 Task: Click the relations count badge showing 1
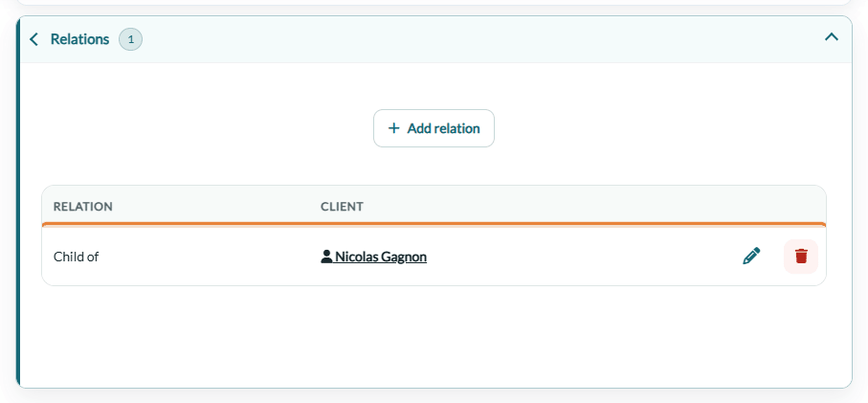coord(131,39)
